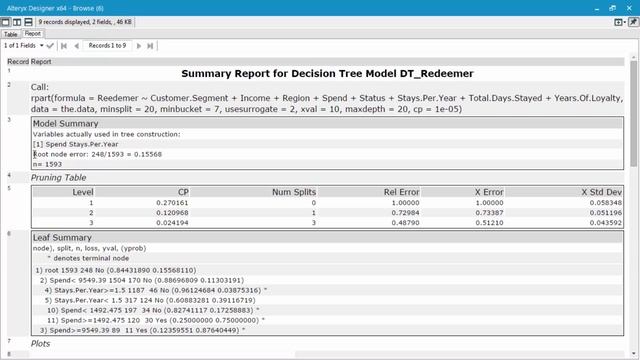Jump to last records page
The image size is (640, 360).
[x=150, y=46]
